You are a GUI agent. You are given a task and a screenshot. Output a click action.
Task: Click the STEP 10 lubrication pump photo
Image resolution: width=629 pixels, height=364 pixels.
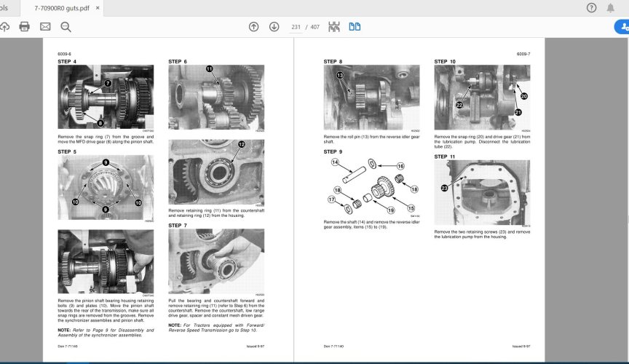(482, 97)
